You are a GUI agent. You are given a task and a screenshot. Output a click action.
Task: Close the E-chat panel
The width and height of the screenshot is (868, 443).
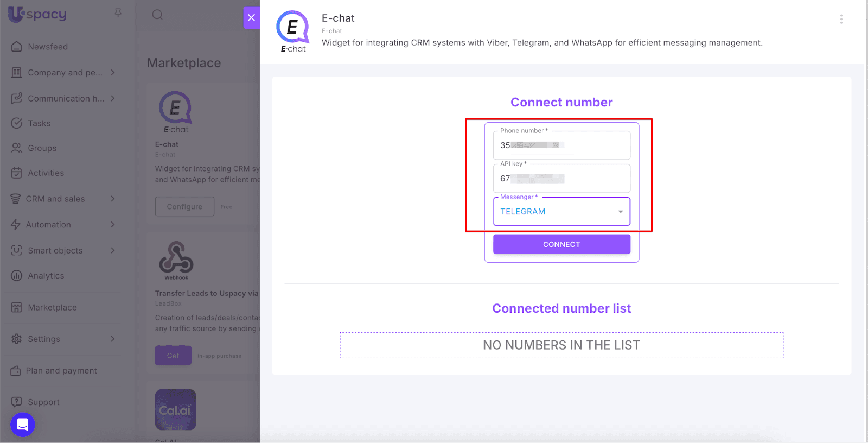pos(251,17)
